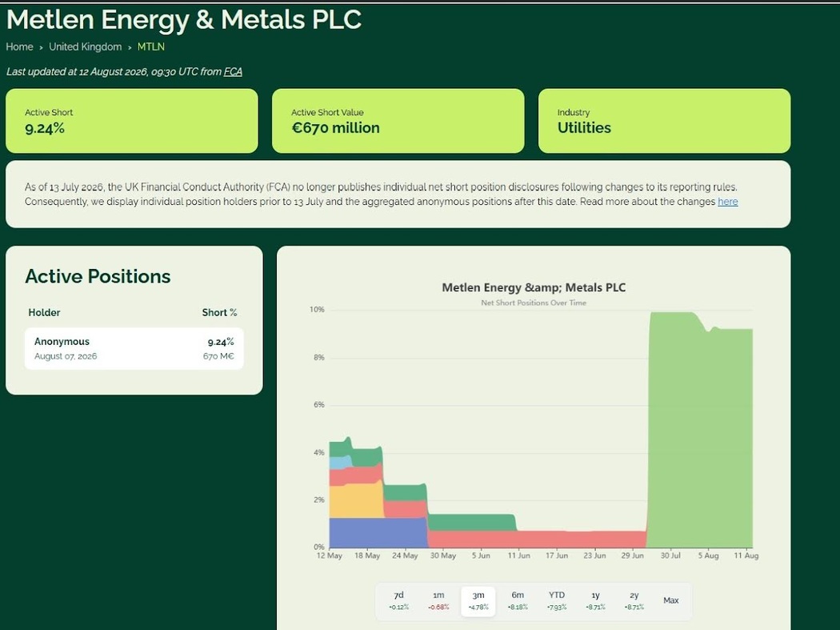Go to United Kingdom breadcrumb
The height and width of the screenshot is (630, 840).
(x=85, y=46)
